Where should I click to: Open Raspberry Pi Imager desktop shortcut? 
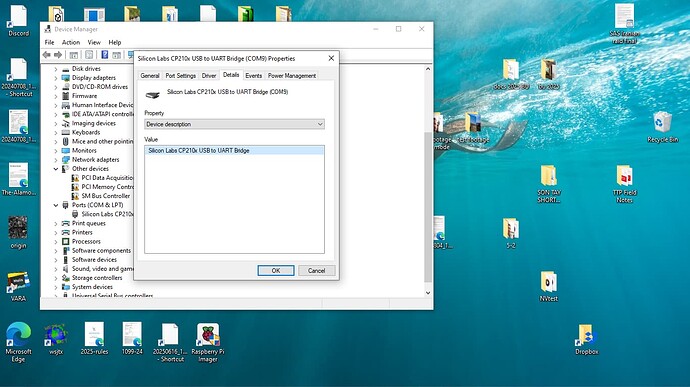208,343
